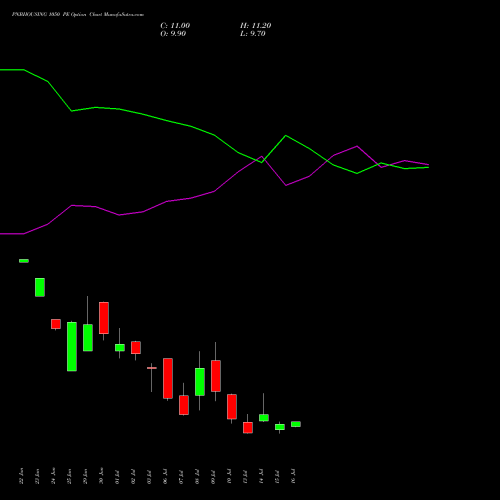Select the small green candle above 22 Jun
This screenshot has width=500, height=500.
(x=24, y=261)
